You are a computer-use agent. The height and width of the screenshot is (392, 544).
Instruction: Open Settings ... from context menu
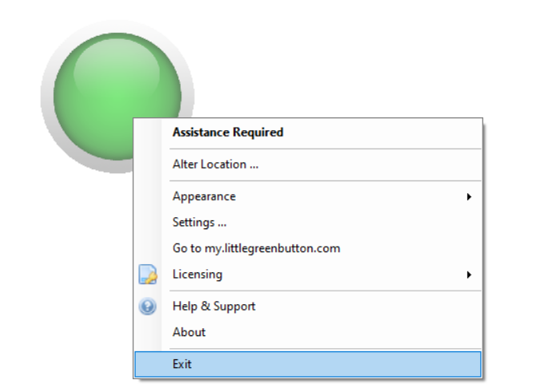pos(308,223)
